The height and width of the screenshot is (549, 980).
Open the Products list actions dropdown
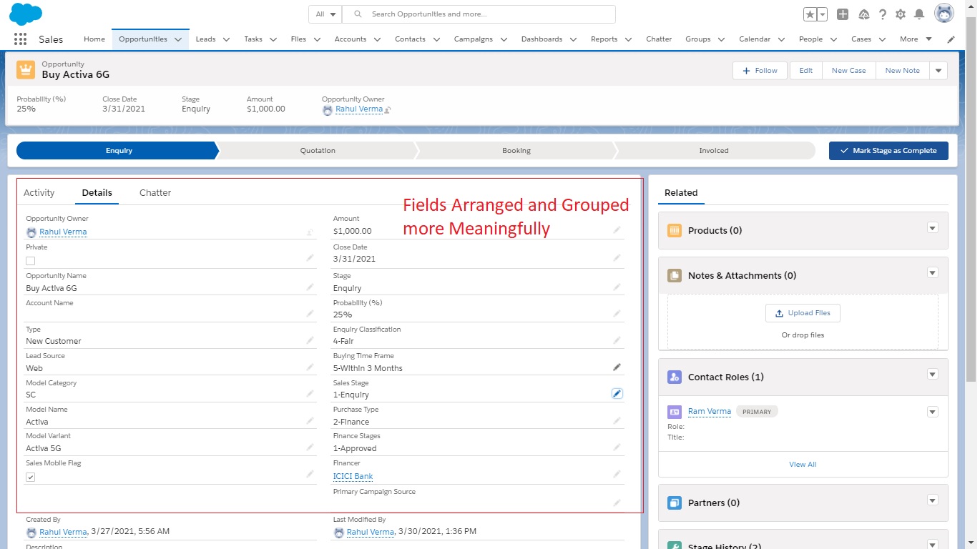pos(932,228)
